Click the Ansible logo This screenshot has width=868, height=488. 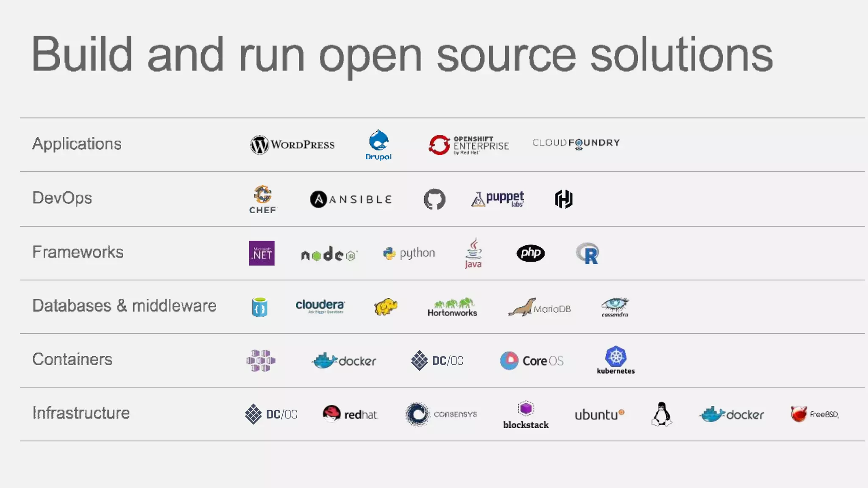point(351,199)
